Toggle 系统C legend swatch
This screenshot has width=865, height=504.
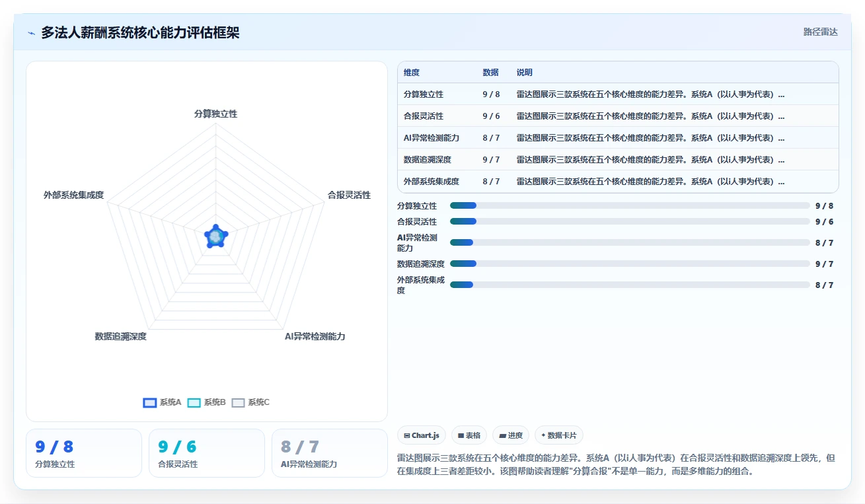(239, 403)
